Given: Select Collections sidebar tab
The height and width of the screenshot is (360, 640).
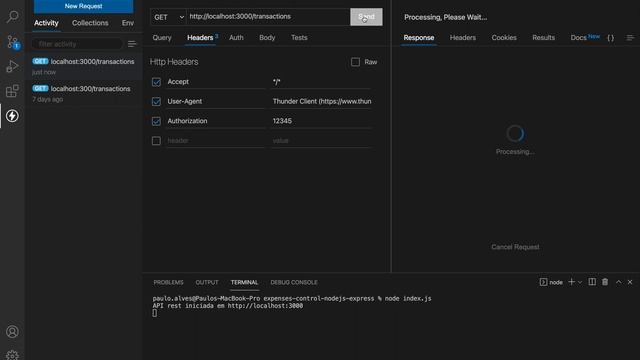Looking at the screenshot, I should (x=90, y=23).
